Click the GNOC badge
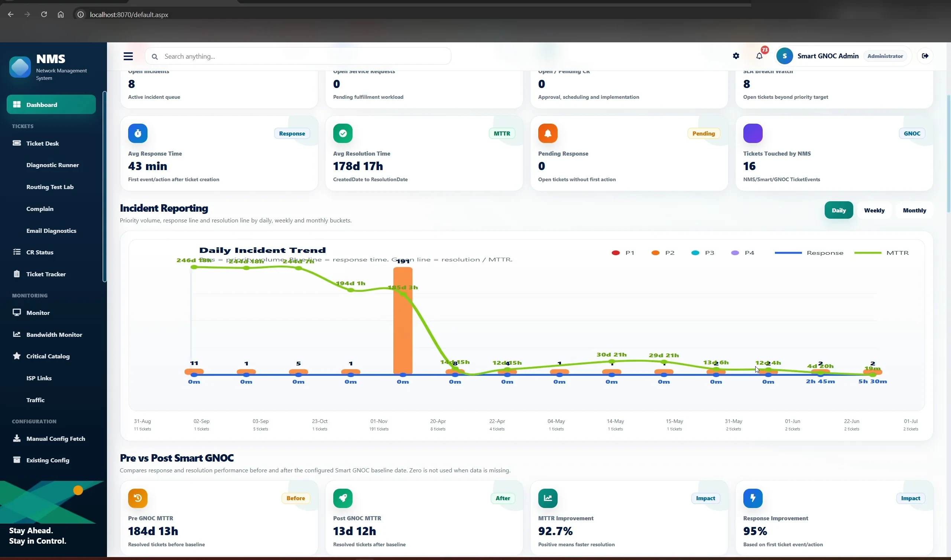Screen dimensions: 951x560 pos(912,133)
